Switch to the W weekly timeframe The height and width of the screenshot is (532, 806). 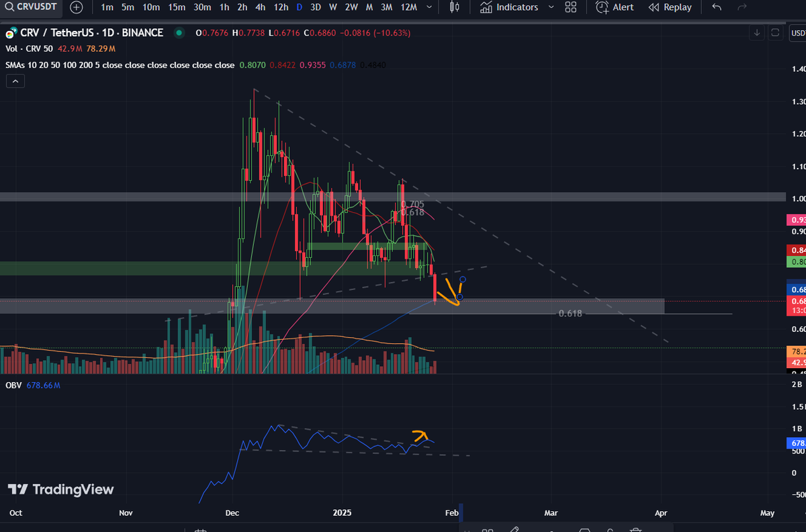332,7
